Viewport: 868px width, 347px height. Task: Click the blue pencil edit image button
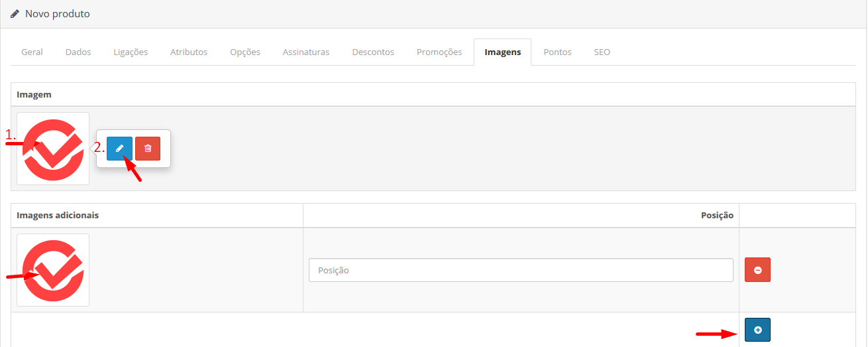coord(119,149)
